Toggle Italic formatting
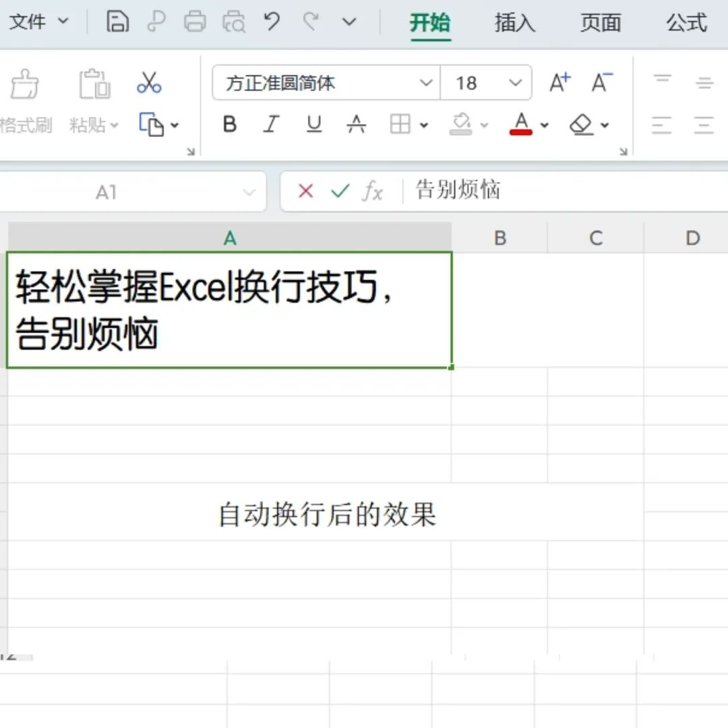Image resolution: width=728 pixels, height=728 pixels. [x=272, y=125]
